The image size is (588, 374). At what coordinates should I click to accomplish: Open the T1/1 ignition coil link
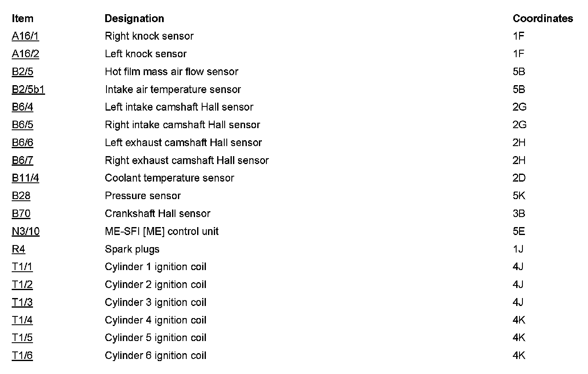point(22,267)
